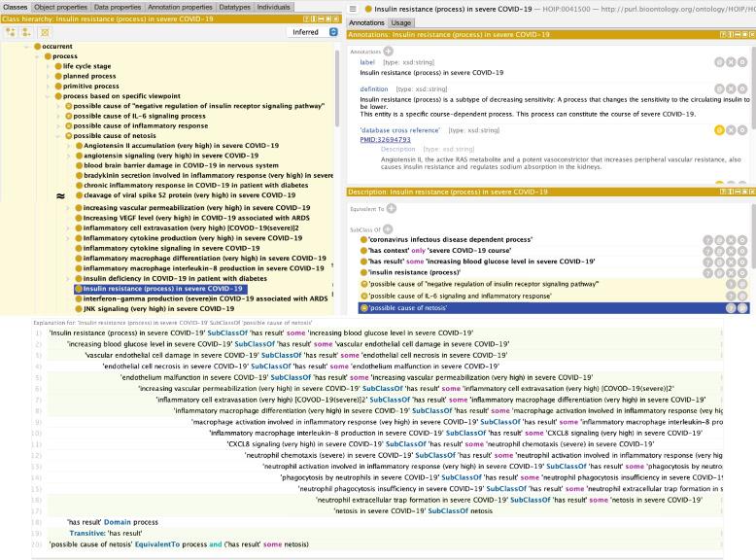Click the Delete selected class toolbar icon
Image resolution: width=756 pixels, height=560 pixels.
coord(45,32)
